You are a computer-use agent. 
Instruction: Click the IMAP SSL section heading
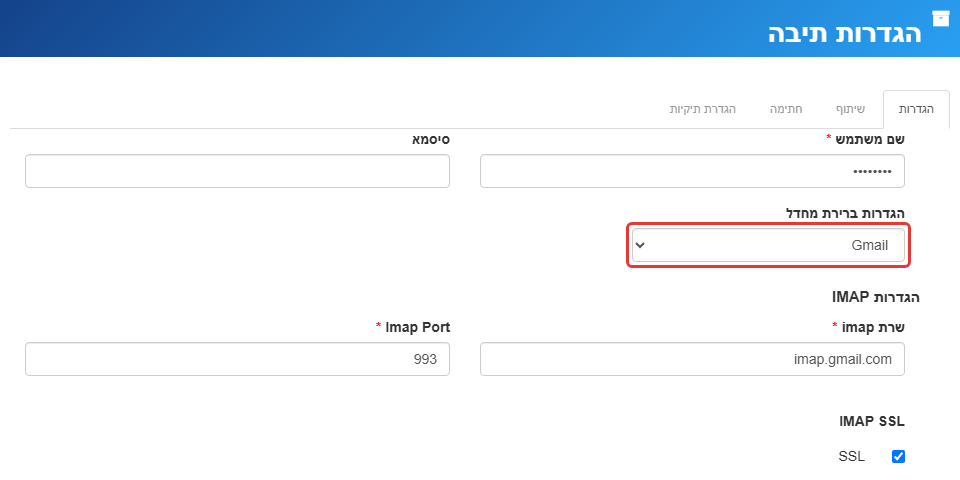(872, 421)
